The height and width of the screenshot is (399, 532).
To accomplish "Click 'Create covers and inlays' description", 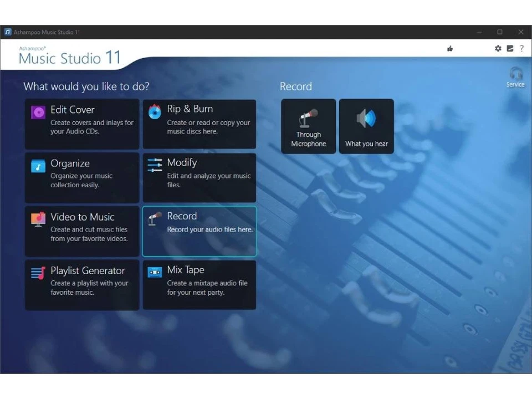I will click(92, 127).
